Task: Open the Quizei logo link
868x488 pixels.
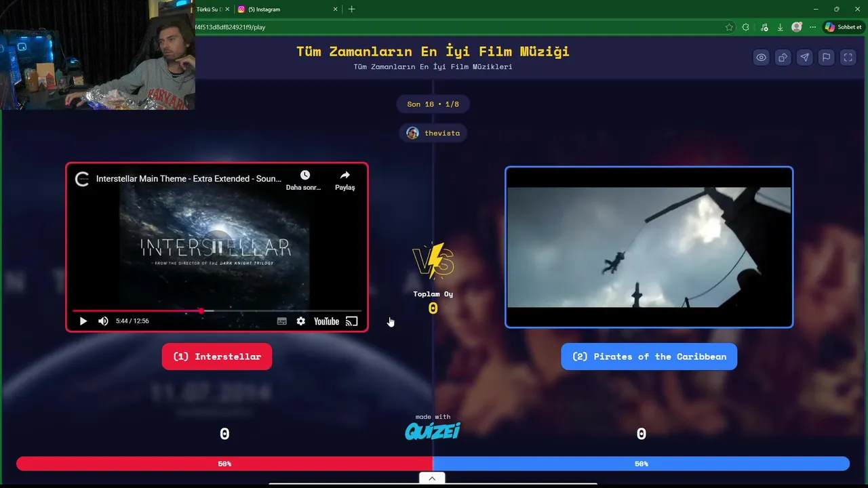Action: point(433,430)
